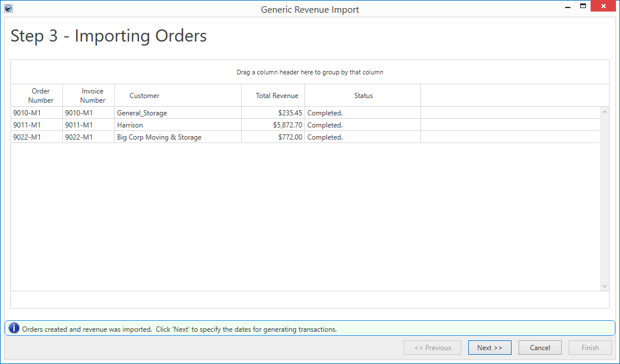Viewport: 620px width, 364px height.
Task: Select Big Corp Moving & Storage row
Action: [x=159, y=137]
